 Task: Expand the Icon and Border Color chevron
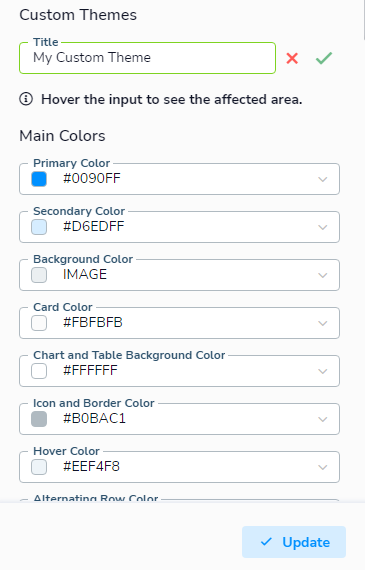(322, 419)
